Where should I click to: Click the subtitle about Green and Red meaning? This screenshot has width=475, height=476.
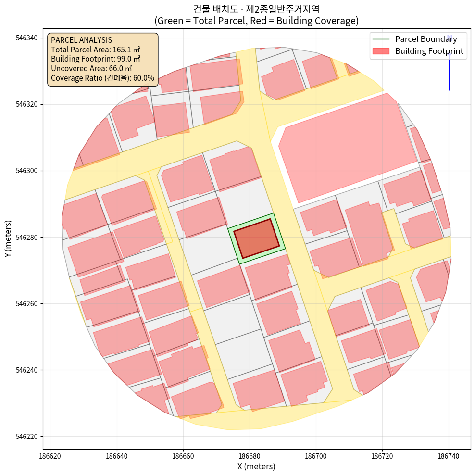pos(256,21)
